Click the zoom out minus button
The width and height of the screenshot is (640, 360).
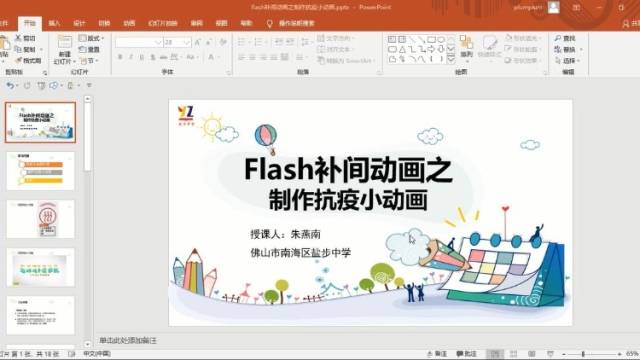[x=564, y=354]
